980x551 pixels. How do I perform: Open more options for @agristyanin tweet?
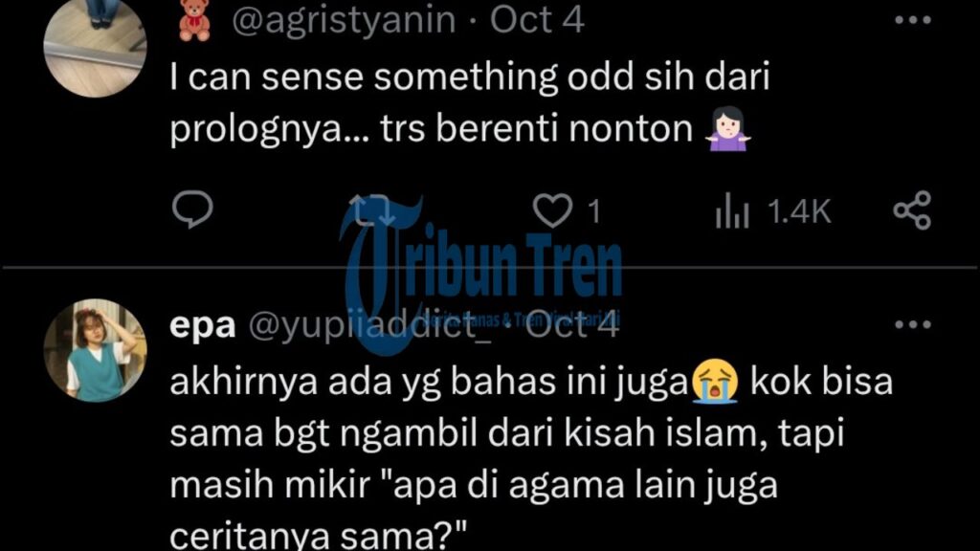point(913,21)
